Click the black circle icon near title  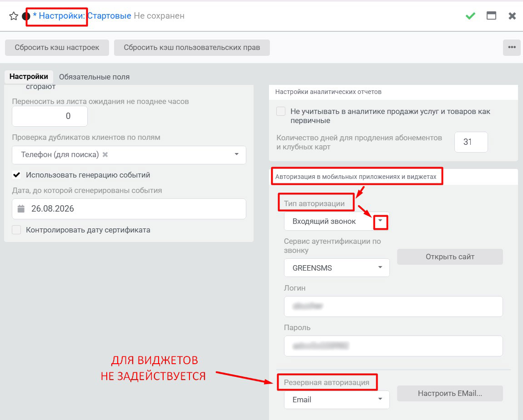point(26,16)
